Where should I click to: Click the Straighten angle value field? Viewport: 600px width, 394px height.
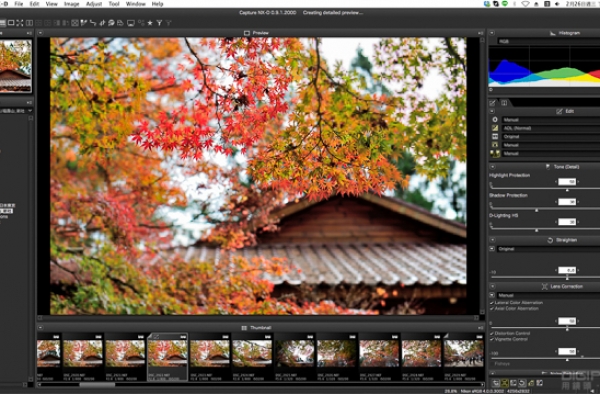(567, 270)
